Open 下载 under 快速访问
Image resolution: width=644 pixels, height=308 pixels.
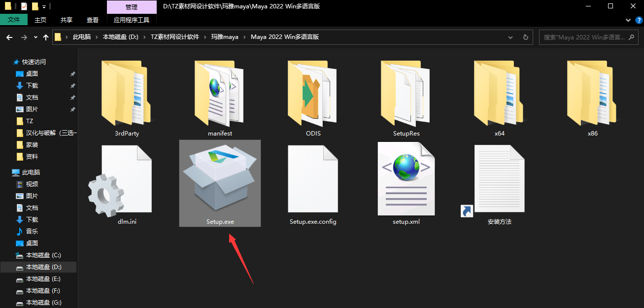(32, 86)
